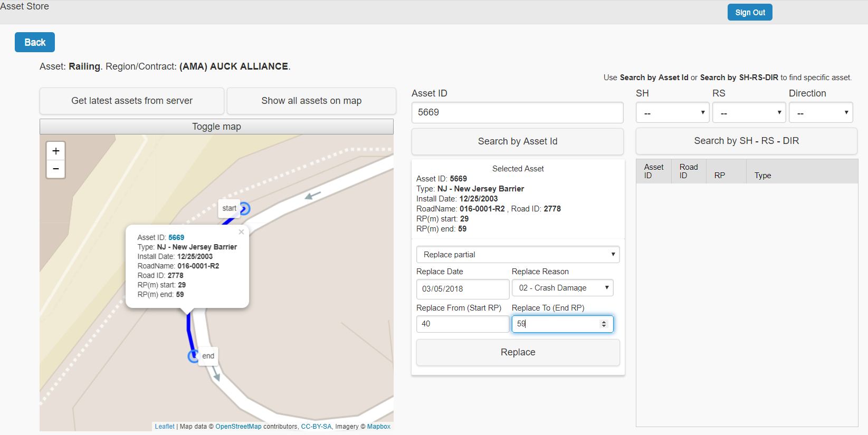Click the Asset ID input field
The image size is (868, 435).
(x=517, y=113)
